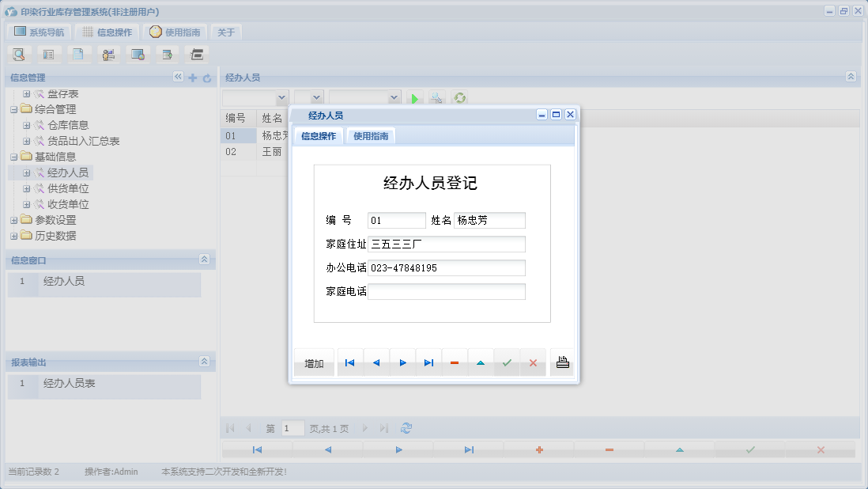The image size is (868, 489).
Task: Click the delete record minus icon in the dialog
Action: tap(455, 362)
